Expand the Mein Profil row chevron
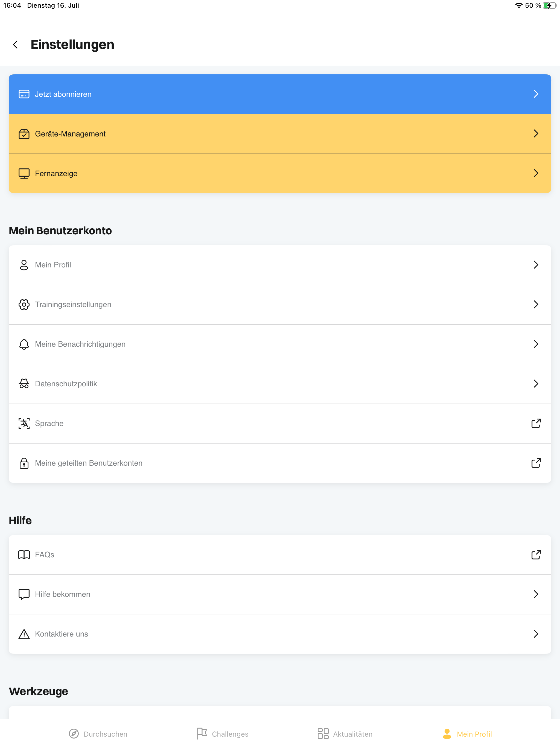 click(536, 264)
